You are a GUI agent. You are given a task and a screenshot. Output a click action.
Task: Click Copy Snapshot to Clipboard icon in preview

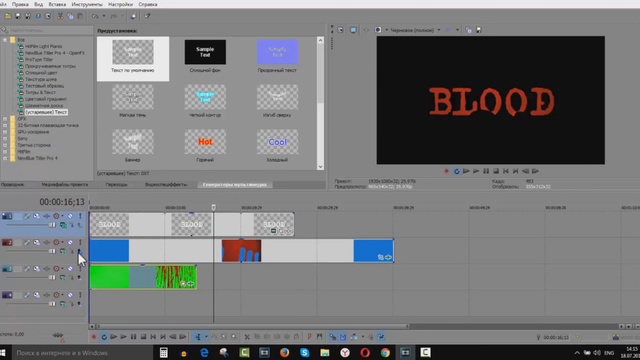[x=469, y=30]
